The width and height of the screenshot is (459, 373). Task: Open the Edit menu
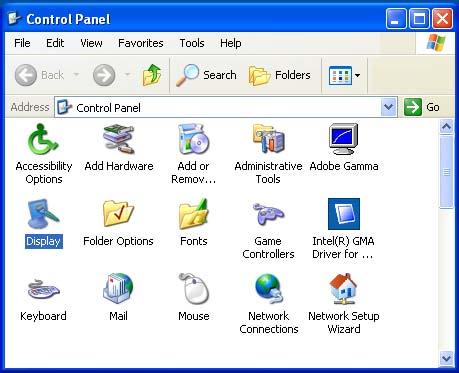pyautogui.click(x=55, y=43)
